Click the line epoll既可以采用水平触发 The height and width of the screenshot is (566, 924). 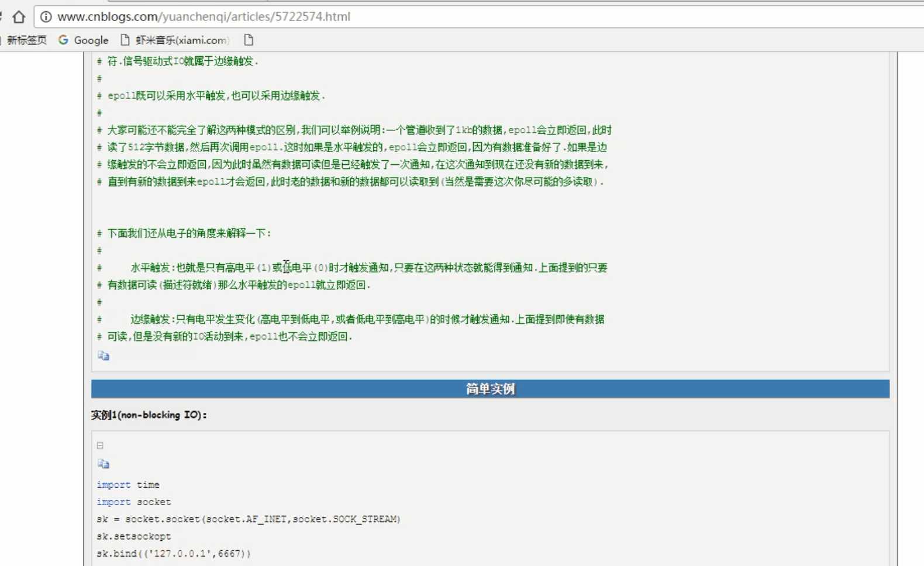(211, 96)
